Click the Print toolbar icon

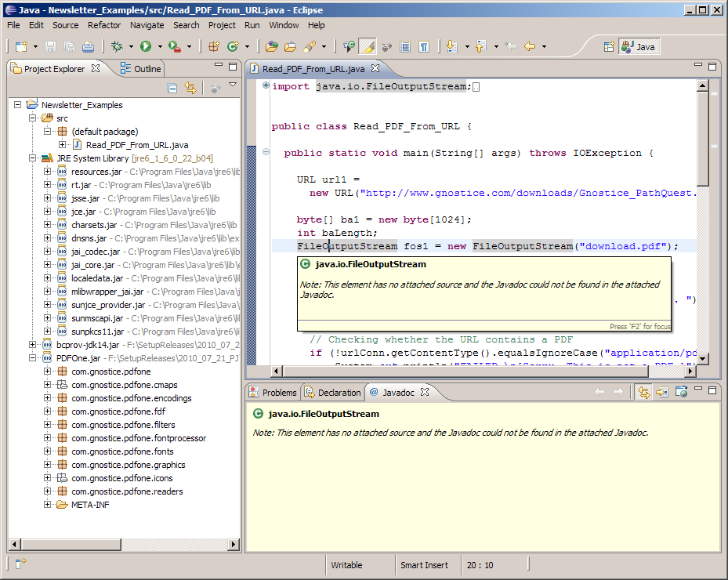click(x=88, y=46)
